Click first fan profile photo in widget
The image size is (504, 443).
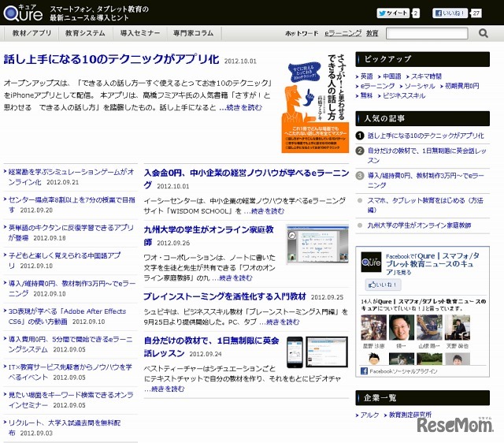click(373, 327)
